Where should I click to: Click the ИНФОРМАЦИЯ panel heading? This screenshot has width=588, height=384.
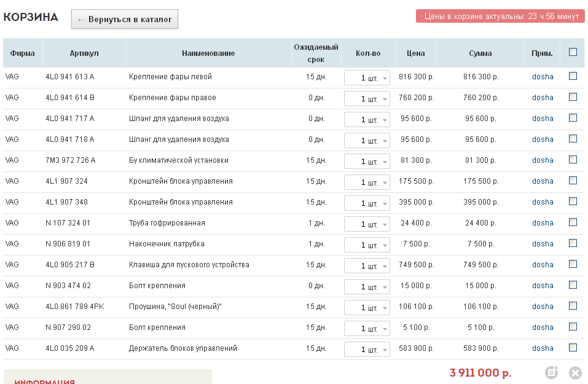[x=45, y=382]
